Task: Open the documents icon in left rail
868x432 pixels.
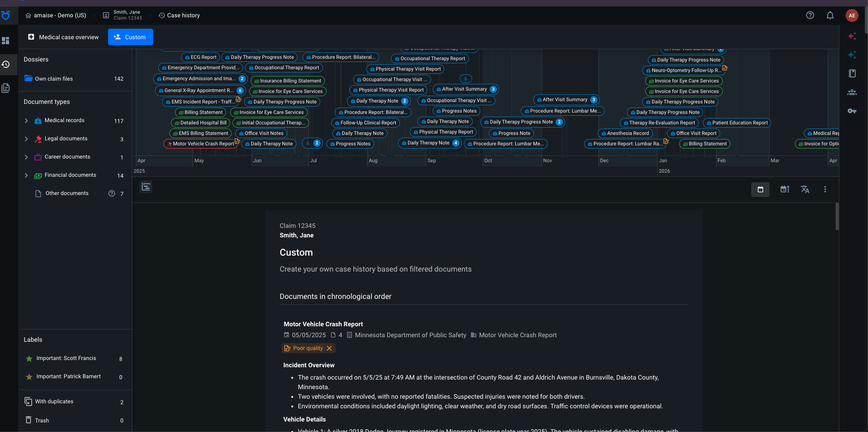Action: click(5, 88)
